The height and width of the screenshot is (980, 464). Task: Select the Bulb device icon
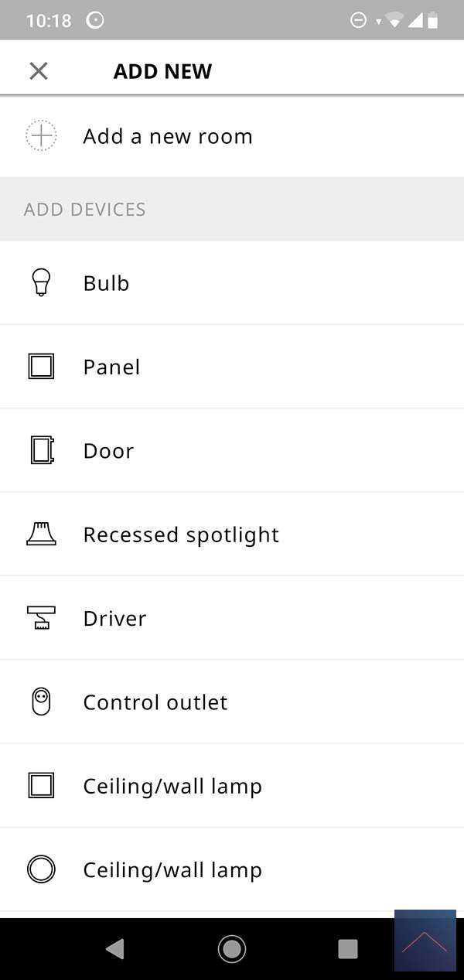41,283
